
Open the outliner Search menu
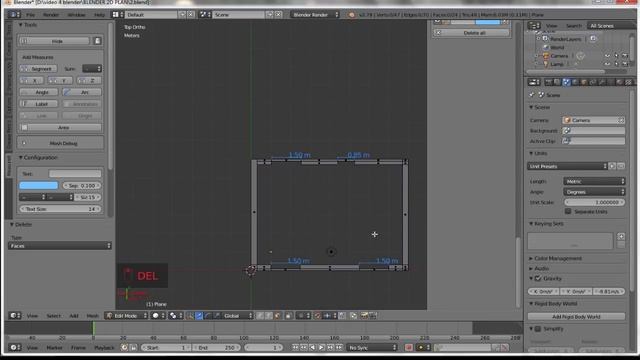(x=573, y=26)
